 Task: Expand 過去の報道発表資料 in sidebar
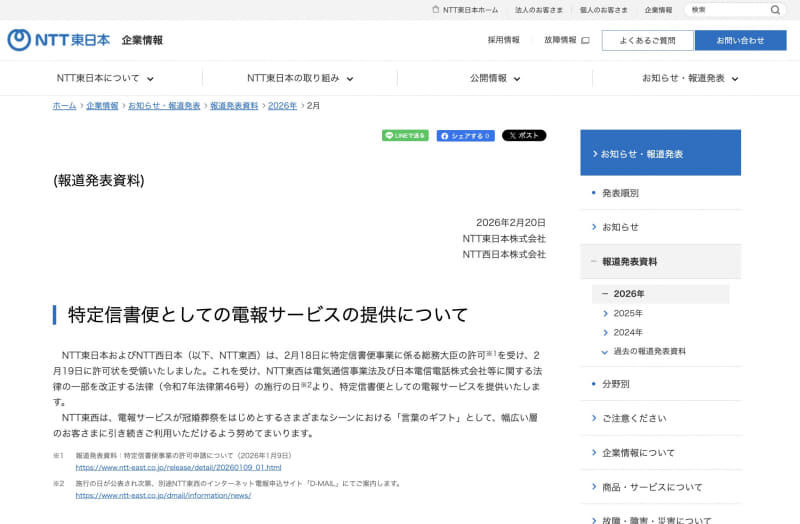tap(649, 351)
